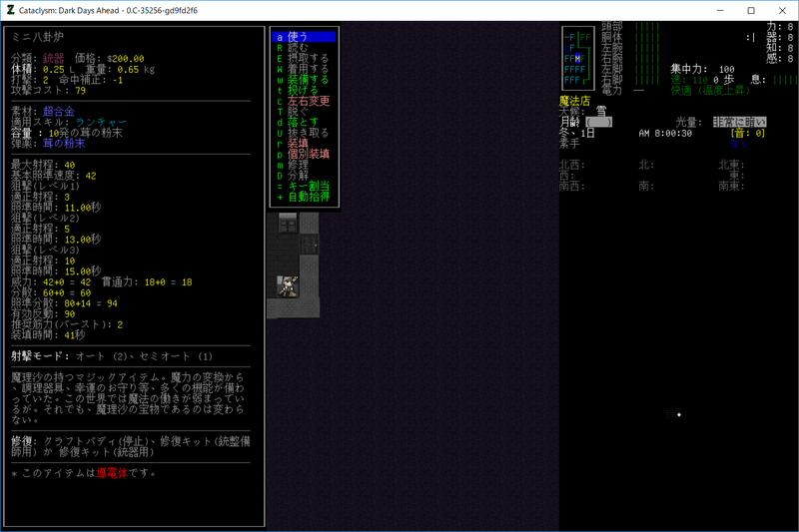Maximize the Cataclysm window

coord(751,10)
